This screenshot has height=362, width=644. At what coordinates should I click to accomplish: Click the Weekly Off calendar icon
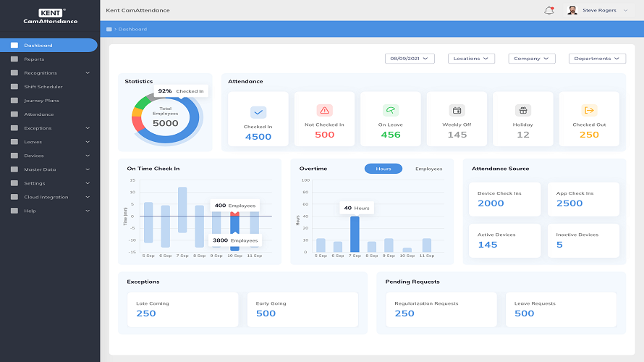coord(457,110)
